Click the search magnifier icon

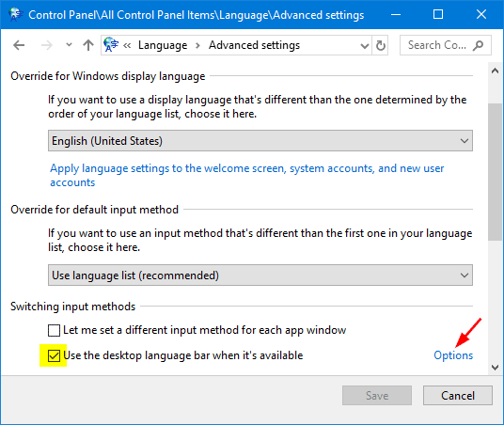(478, 45)
